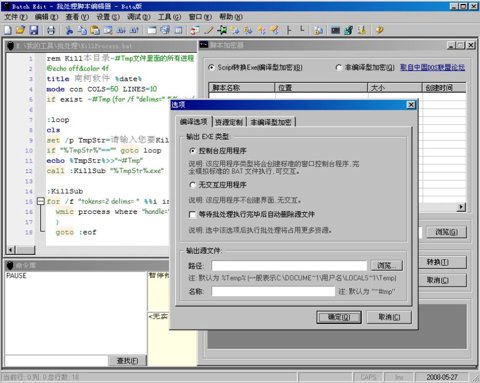This screenshot has height=383, width=480.
Task: Click the editor horizontal scrollbar left arrow
Action: (x=11, y=250)
